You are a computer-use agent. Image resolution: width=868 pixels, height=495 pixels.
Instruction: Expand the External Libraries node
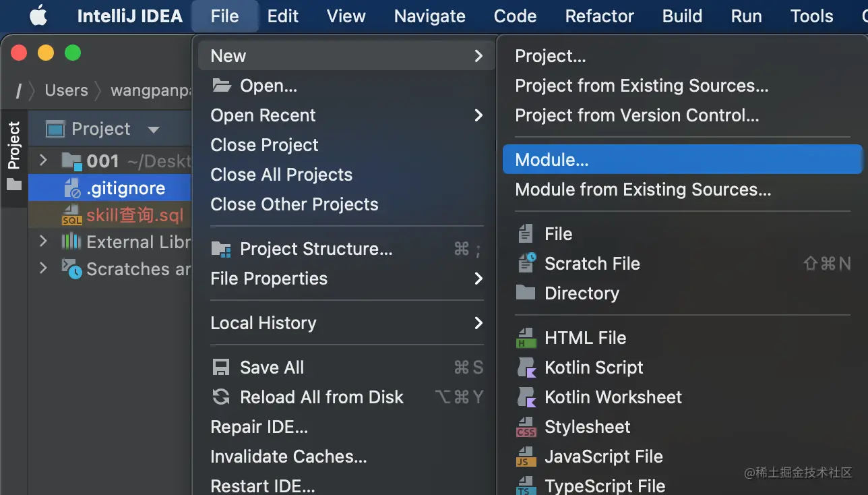pyautogui.click(x=44, y=241)
